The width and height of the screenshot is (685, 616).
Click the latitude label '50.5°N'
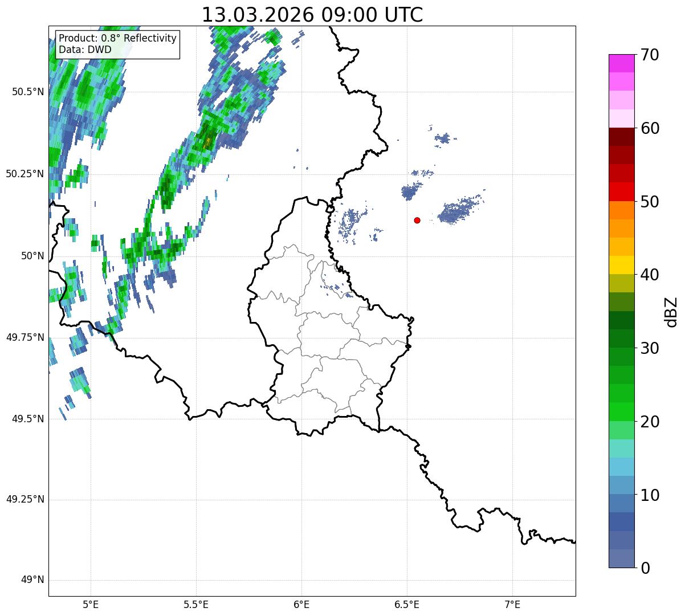tap(28, 92)
